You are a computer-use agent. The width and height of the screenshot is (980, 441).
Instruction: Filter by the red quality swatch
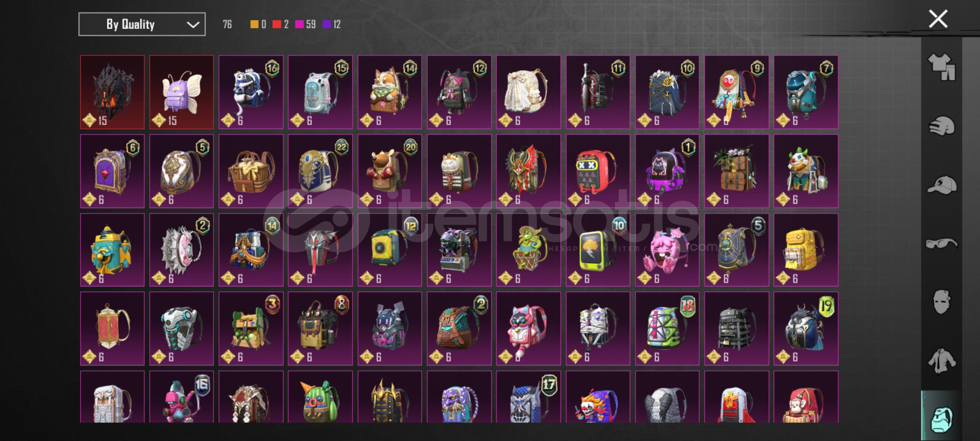(277, 24)
